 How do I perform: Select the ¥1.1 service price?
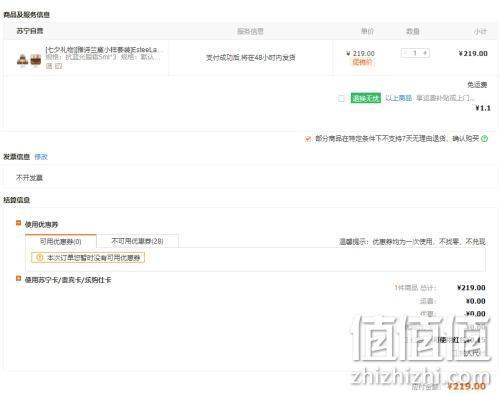tap(483, 108)
